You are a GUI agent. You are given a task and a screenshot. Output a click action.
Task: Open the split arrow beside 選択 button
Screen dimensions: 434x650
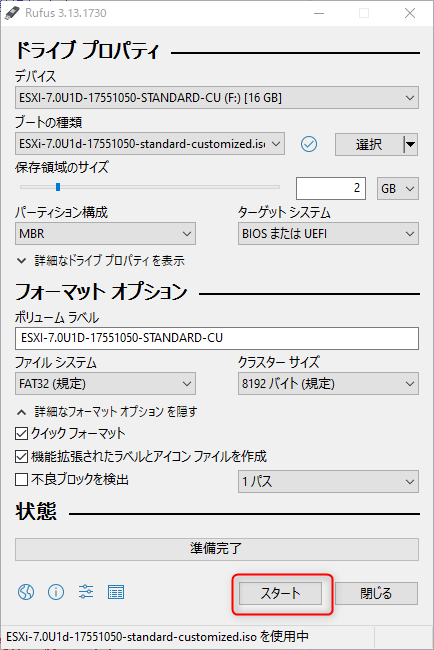coord(410,144)
